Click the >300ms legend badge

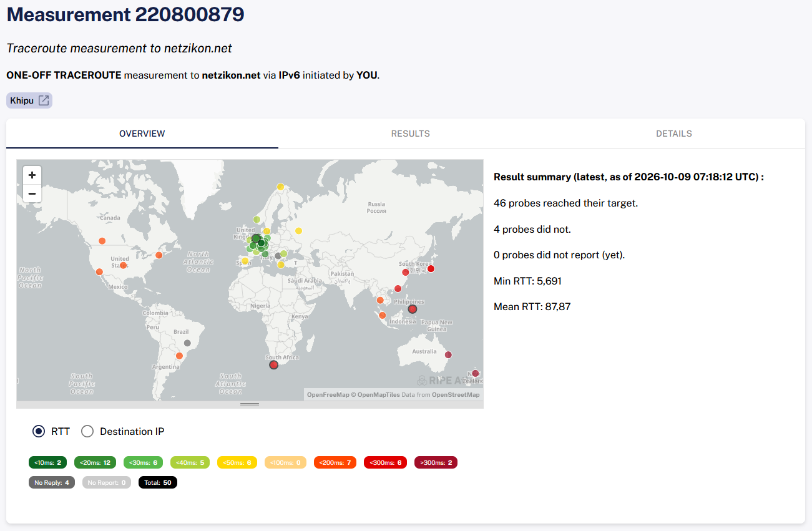(x=436, y=462)
